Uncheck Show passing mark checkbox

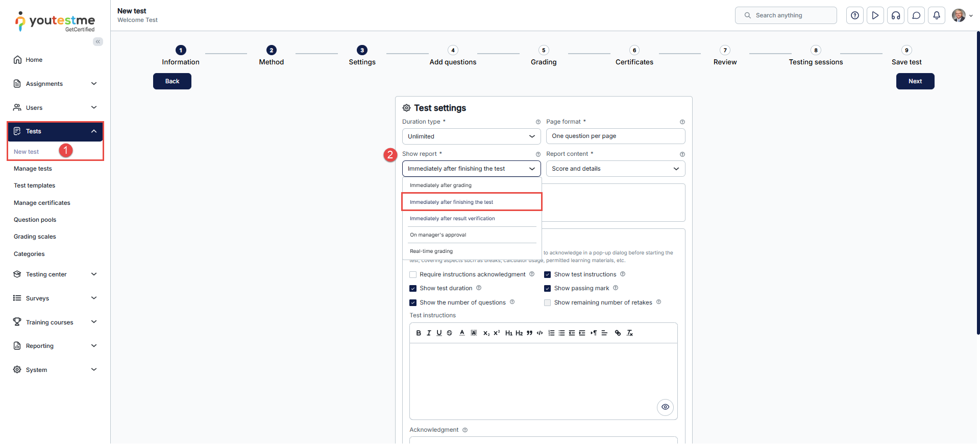[x=547, y=289]
